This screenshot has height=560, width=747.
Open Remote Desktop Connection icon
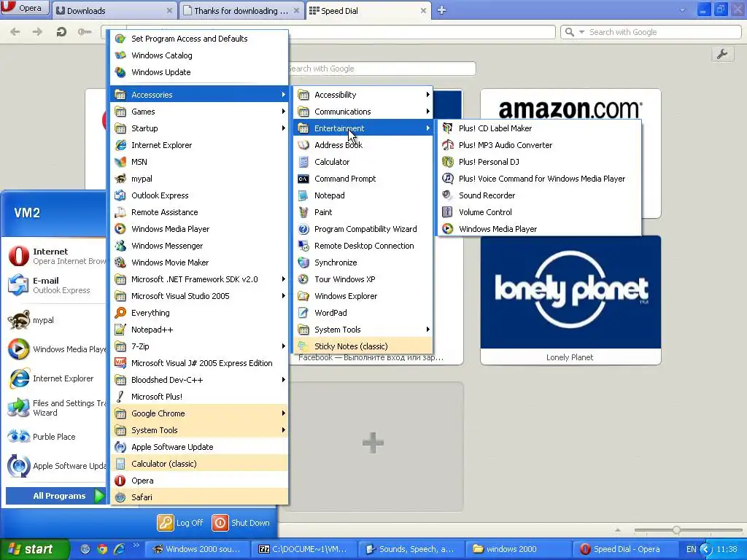303,246
